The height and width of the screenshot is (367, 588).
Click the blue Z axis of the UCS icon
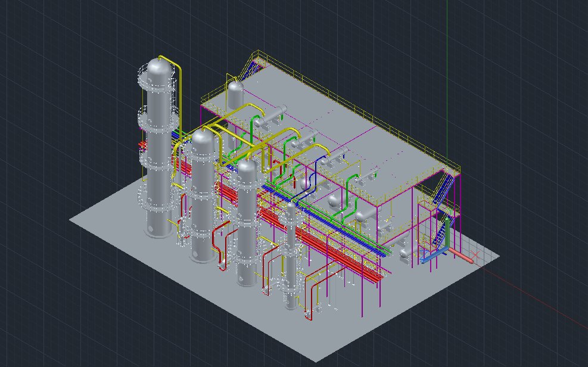434,256
